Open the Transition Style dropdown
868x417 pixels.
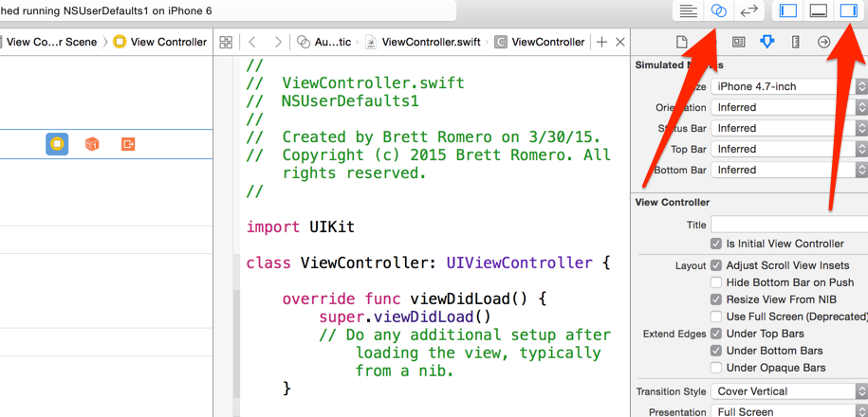(788, 391)
